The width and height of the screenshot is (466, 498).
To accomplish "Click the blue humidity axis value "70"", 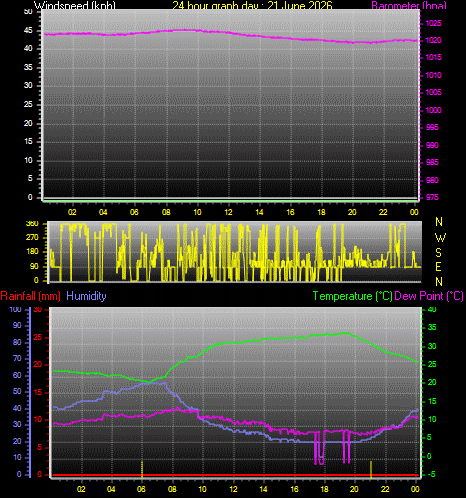I will click(17, 359).
